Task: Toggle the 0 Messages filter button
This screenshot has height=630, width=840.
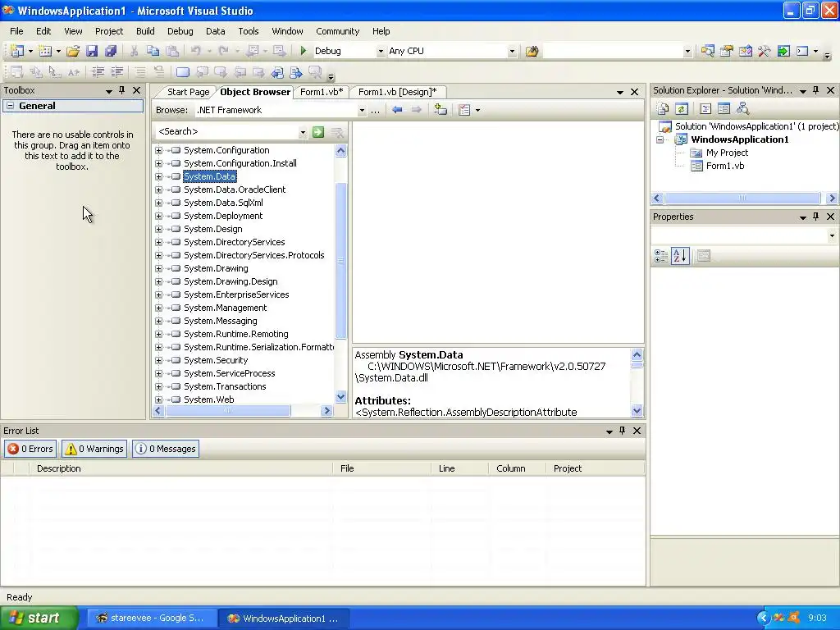Action: click(x=166, y=449)
